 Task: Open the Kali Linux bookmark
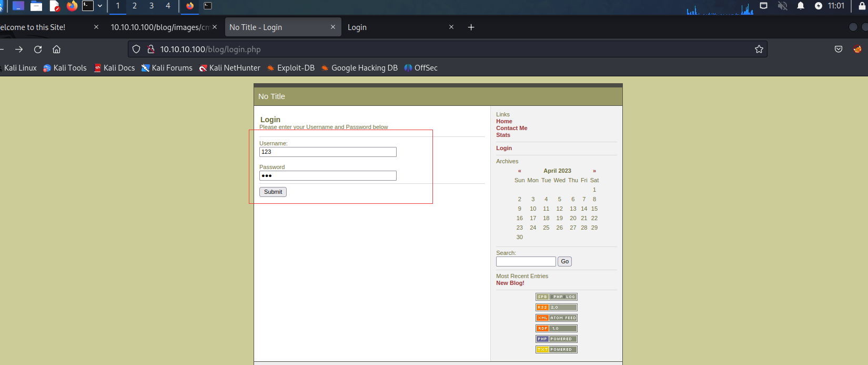pos(19,68)
